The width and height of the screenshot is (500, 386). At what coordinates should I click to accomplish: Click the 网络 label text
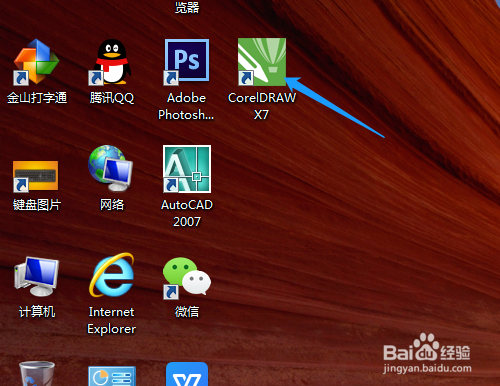point(112,205)
